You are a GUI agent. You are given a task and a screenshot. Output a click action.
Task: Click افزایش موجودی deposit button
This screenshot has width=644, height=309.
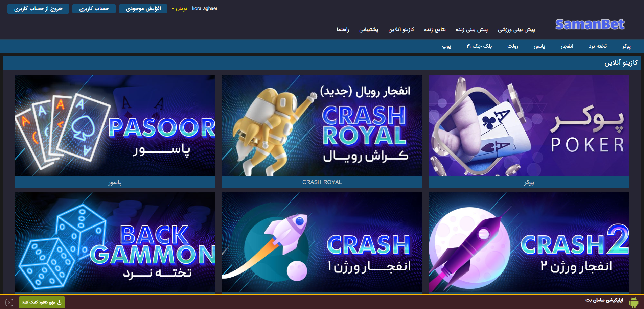pos(143,9)
